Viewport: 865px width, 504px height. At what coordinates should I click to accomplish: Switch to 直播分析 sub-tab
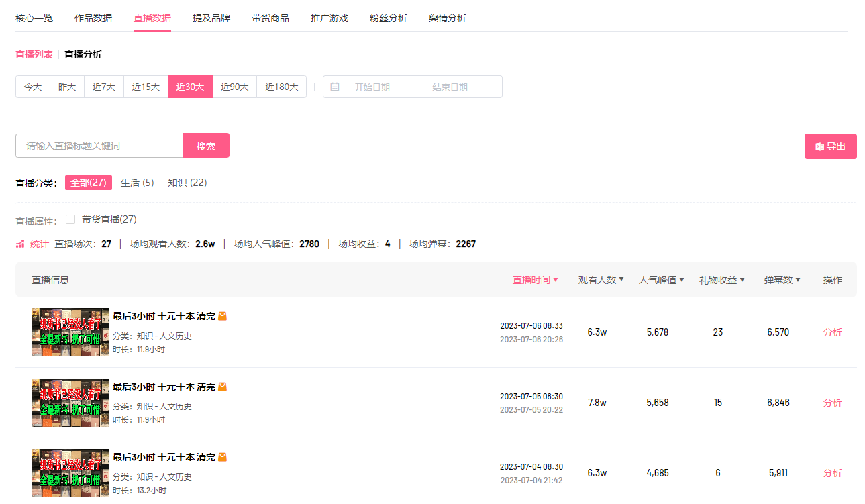[x=83, y=54]
